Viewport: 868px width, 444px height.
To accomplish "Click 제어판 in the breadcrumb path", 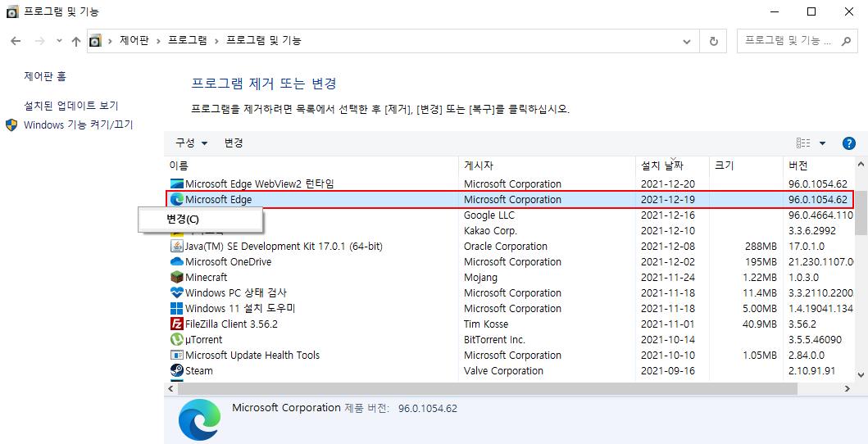I will point(134,41).
